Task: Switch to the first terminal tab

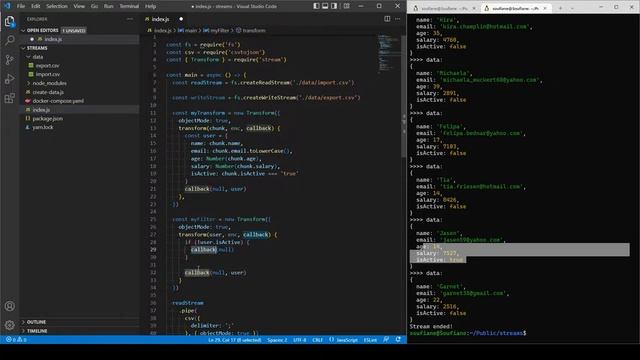Action: point(444,8)
